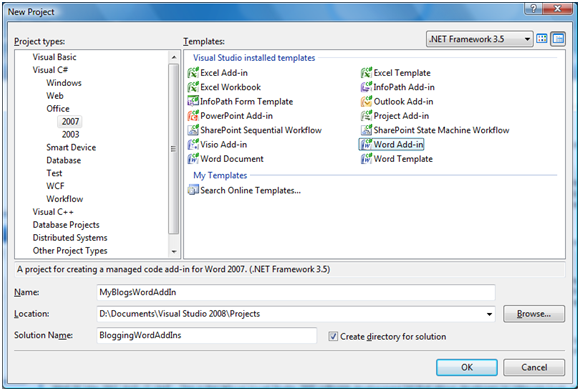Select Visual C++ project type

(53, 212)
